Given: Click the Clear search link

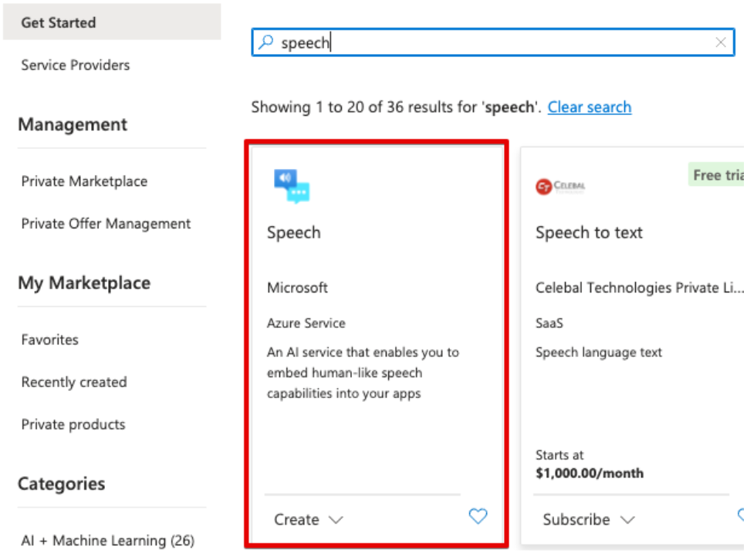Looking at the screenshot, I should coord(590,107).
